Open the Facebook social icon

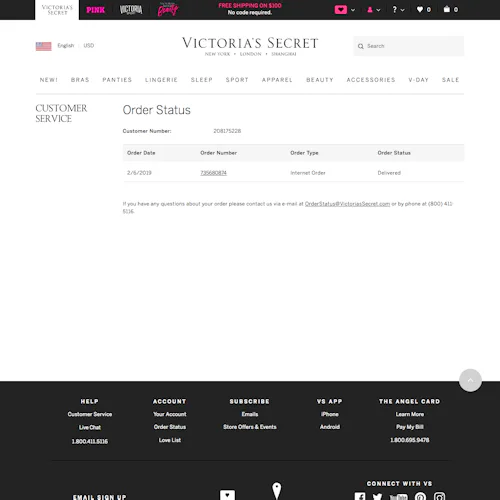point(360,496)
